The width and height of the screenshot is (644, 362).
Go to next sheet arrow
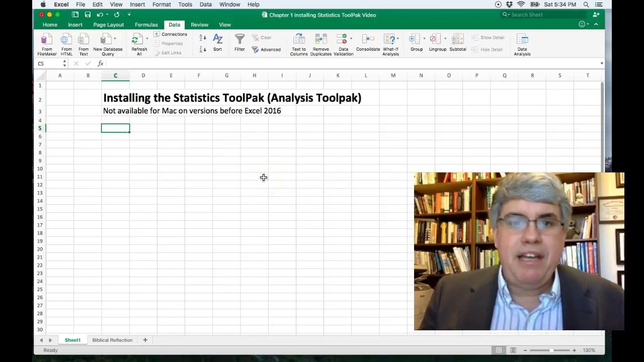(x=50, y=340)
